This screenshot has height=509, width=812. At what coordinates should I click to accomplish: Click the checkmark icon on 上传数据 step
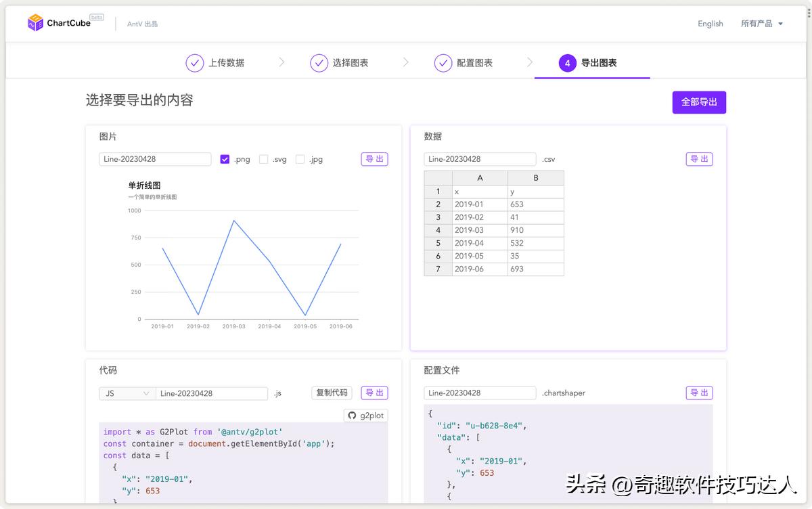tap(195, 62)
